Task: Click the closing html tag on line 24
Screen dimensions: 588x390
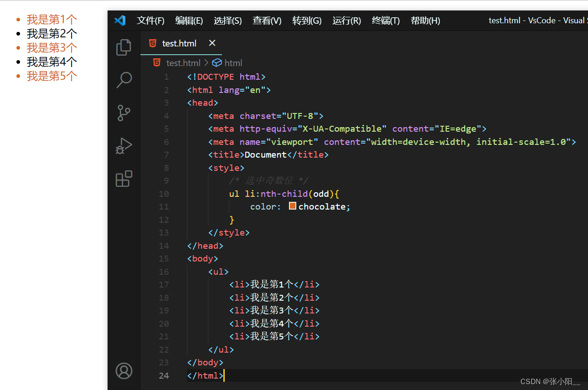Action: [205, 375]
